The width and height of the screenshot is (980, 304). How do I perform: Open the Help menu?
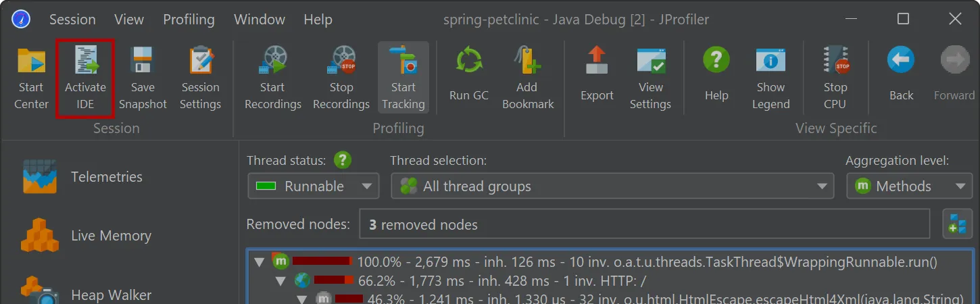click(x=318, y=19)
